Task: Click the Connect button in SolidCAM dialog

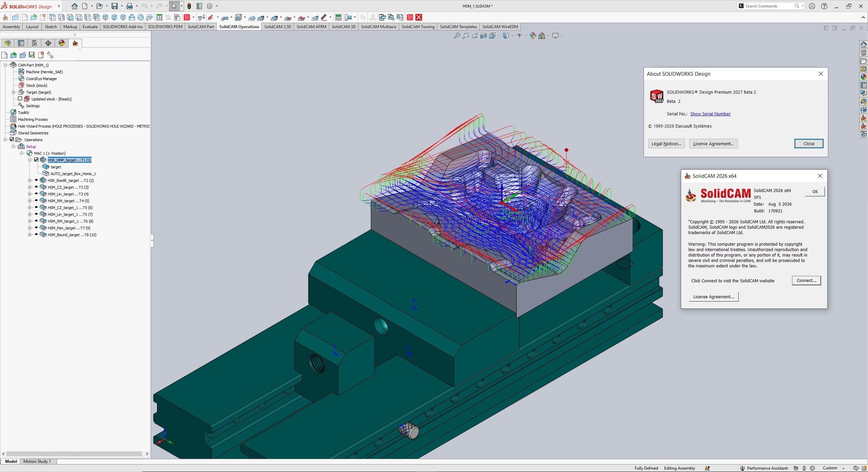Action: pyautogui.click(x=806, y=281)
